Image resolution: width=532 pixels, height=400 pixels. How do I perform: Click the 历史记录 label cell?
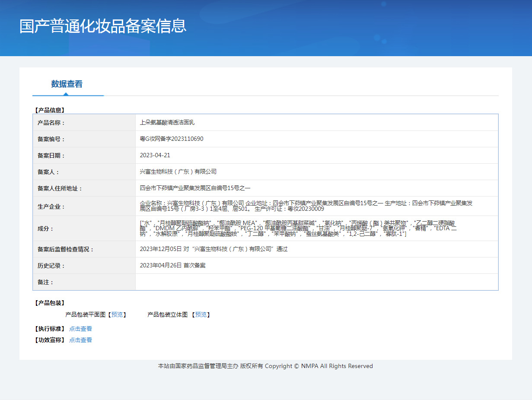[84, 266]
